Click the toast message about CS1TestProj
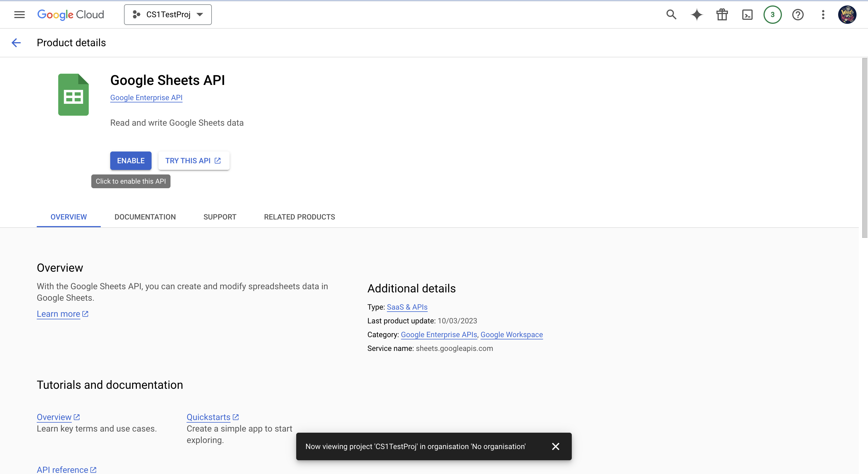The width and height of the screenshot is (868, 474). pos(415,446)
